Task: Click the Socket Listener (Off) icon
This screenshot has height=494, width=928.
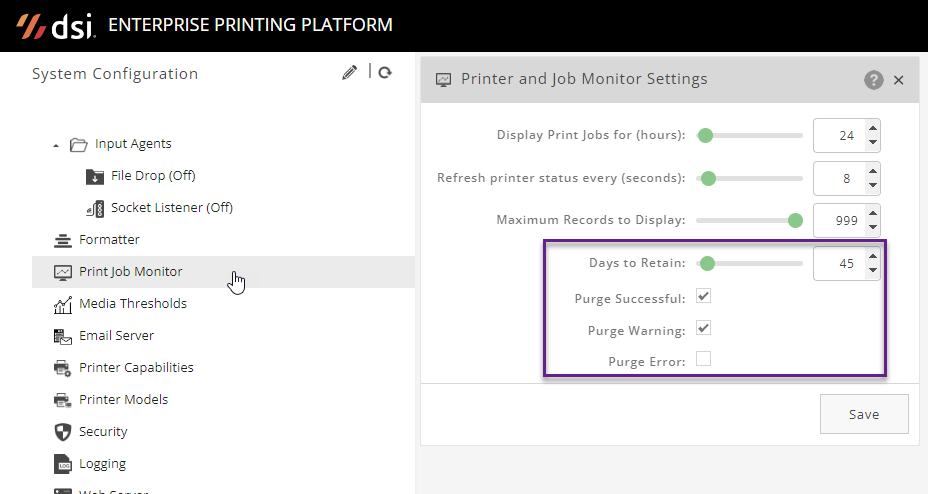Action: tap(96, 208)
